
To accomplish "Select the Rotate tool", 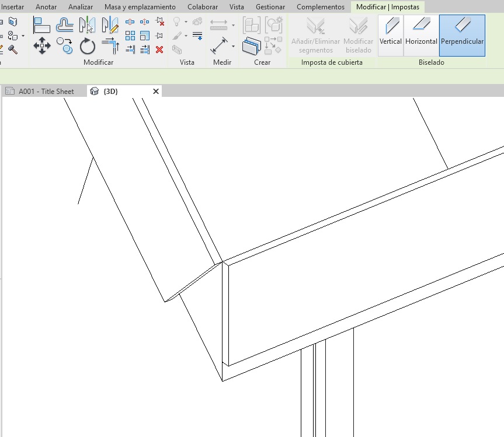I will 87,46.
